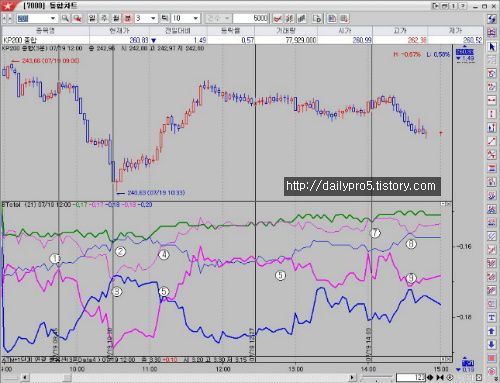The image size is (500, 383).
Task: Click the indicator pane close button
Action: (449, 204)
